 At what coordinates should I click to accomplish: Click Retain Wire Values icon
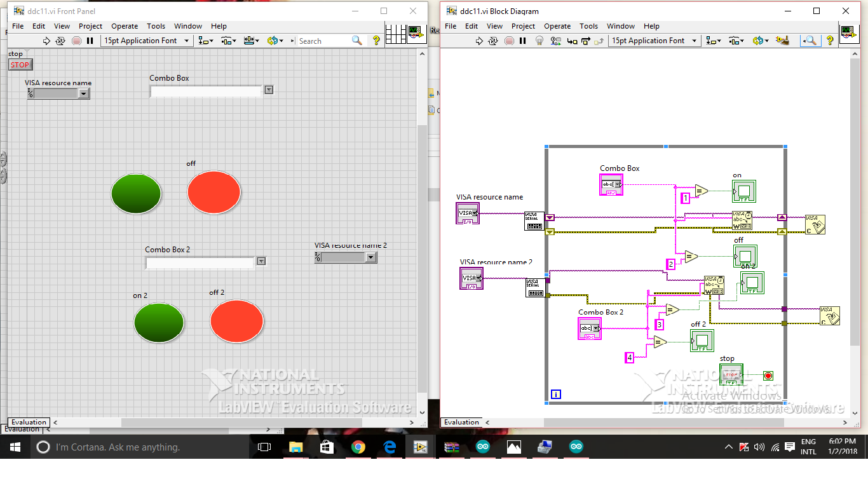555,41
